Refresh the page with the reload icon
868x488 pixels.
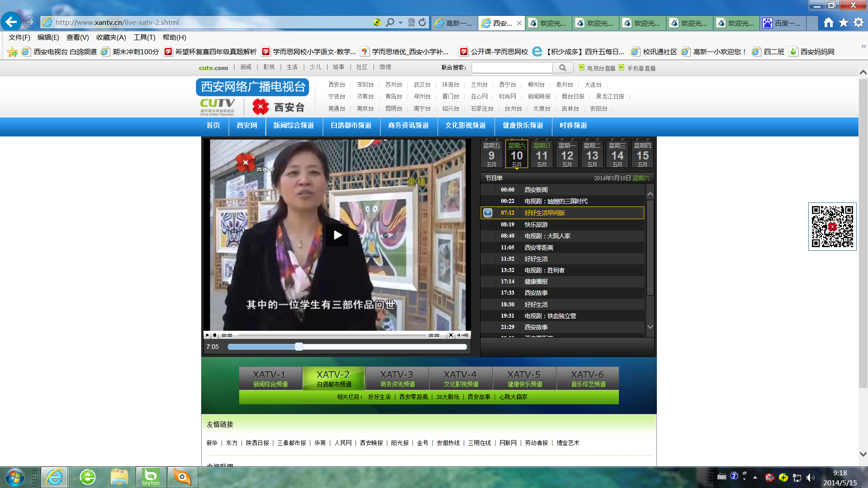tap(422, 22)
